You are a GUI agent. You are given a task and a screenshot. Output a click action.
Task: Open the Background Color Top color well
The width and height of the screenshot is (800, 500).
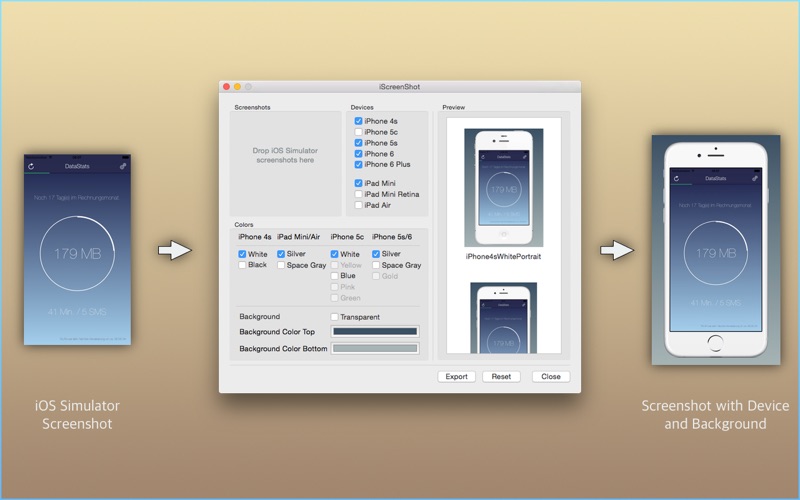[375, 332]
